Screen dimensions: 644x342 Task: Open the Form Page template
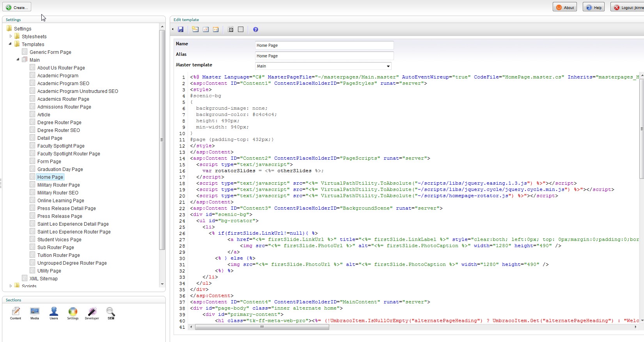point(49,161)
